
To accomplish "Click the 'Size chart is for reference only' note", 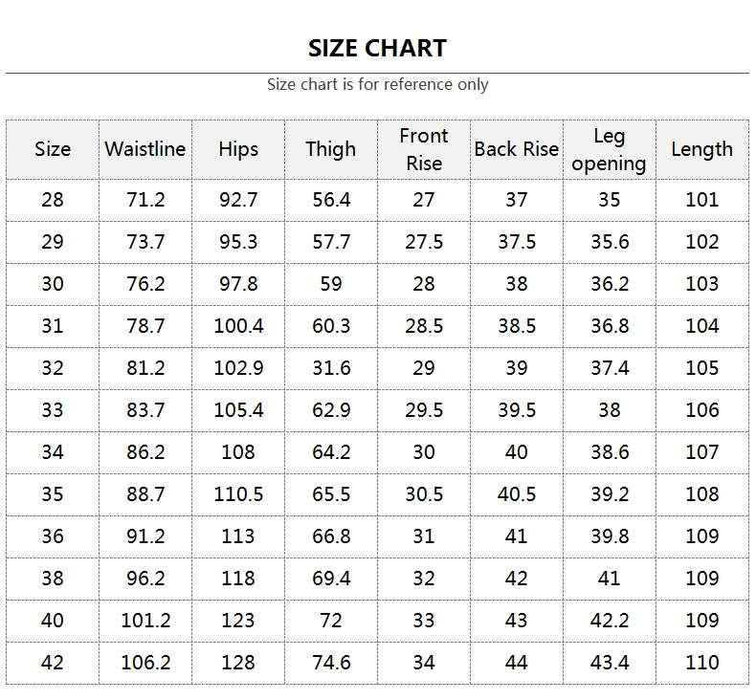I will tap(377, 84).
